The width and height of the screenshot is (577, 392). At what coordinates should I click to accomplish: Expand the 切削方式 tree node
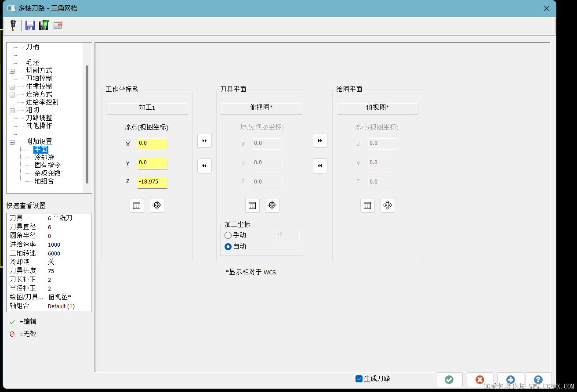pyautogui.click(x=12, y=71)
